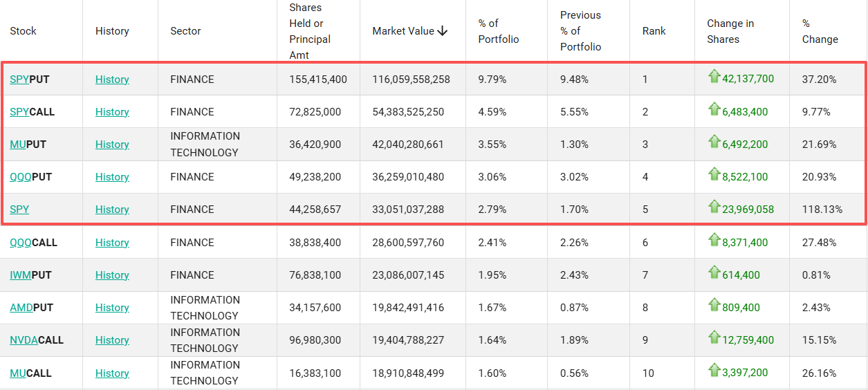Click the Market Value sort arrow
Screen dimensions: 868x390
coord(443,31)
